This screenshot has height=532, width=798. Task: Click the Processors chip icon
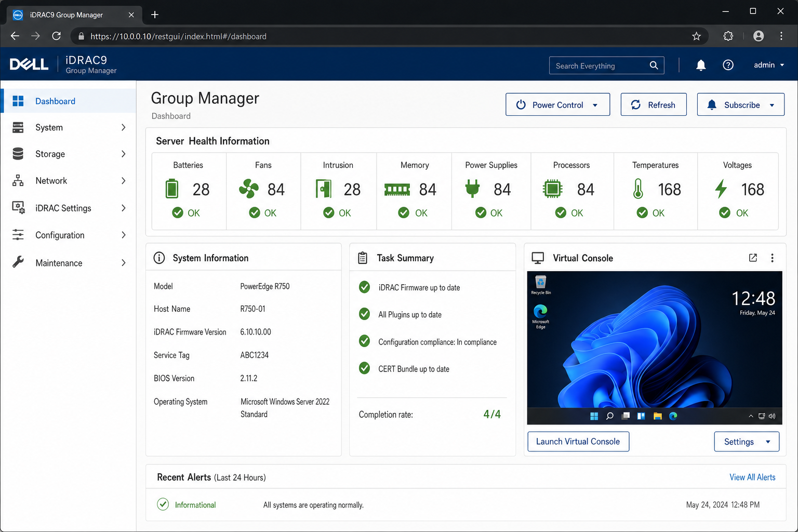pyautogui.click(x=552, y=189)
